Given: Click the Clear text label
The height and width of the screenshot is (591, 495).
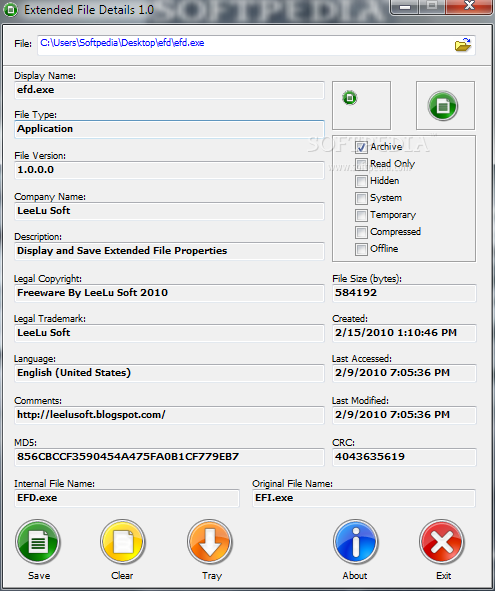Looking at the screenshot, I should [122, 576].
